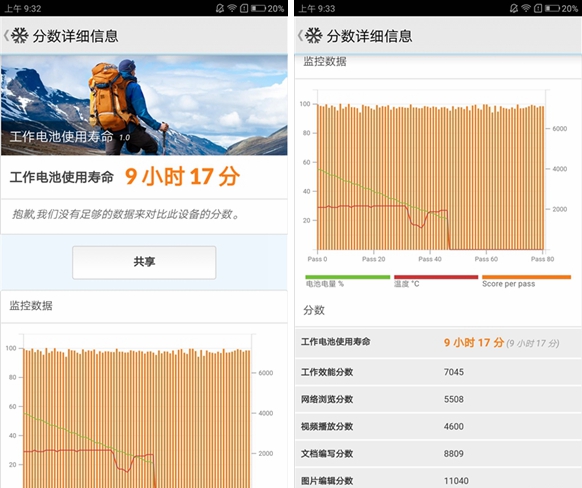Tap the Pass 20 label on right chart axis
Viewport: 582px width, 488px height.
(373, 259)
